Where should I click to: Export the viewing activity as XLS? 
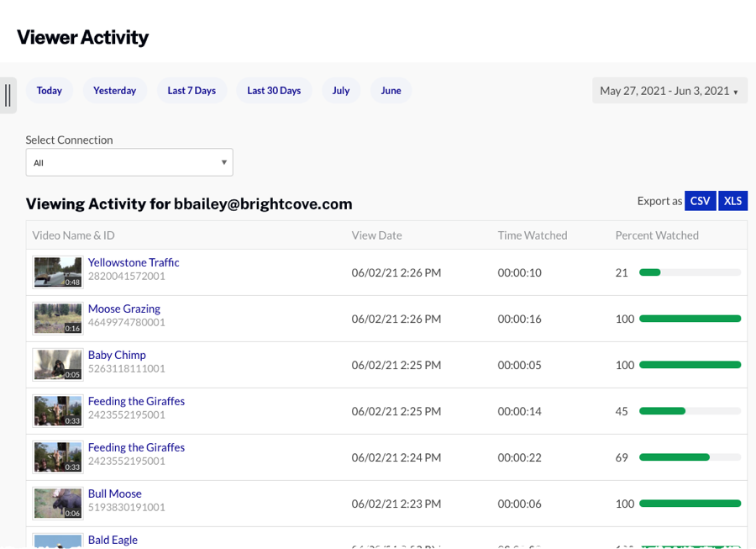732,200
